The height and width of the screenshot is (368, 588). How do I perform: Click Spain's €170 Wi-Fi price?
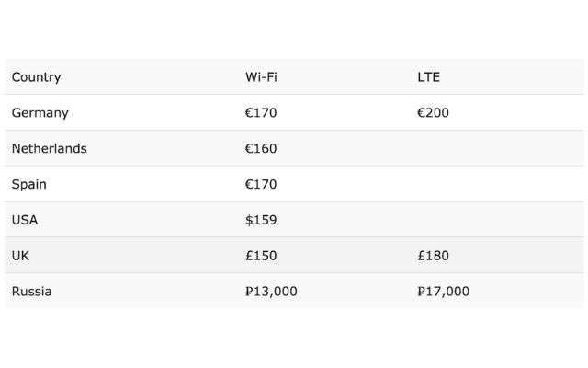[261, 184]
